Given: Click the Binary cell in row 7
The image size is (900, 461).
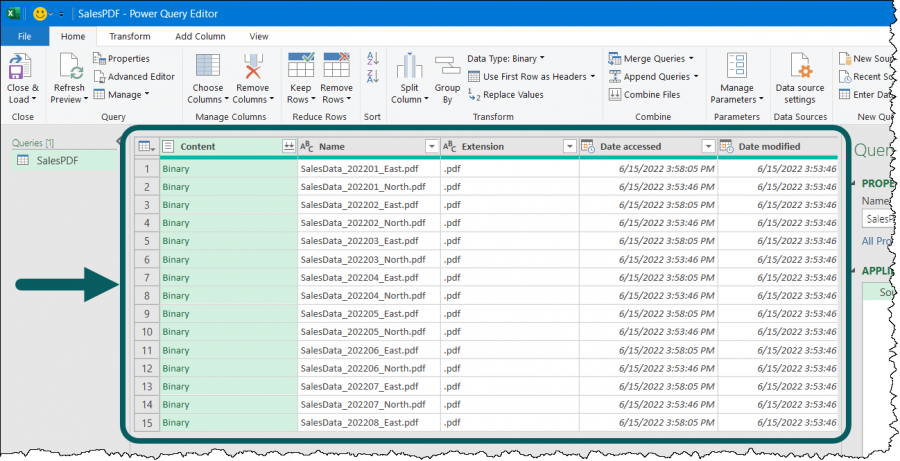Looking at the screenshot, I should click(176, 277).
